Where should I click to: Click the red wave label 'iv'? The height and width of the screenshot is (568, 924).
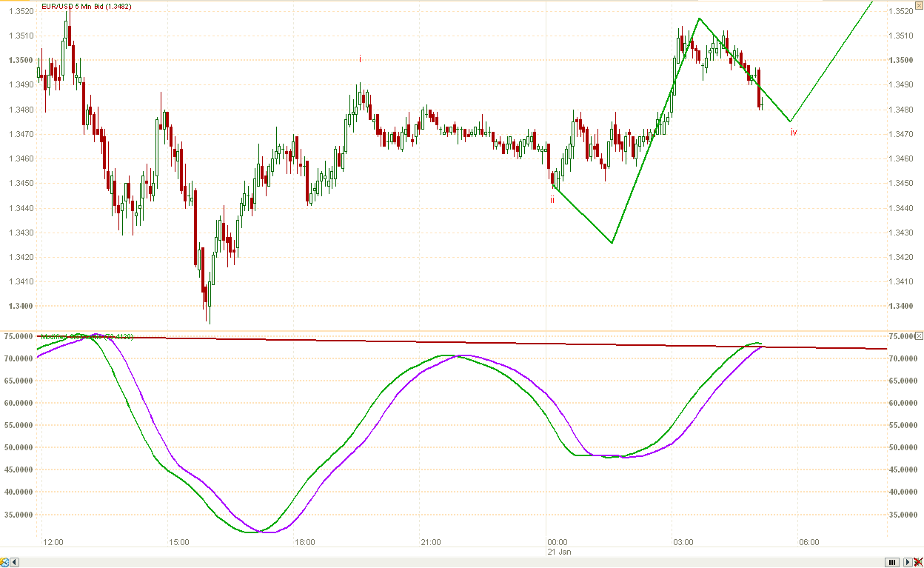[794, 133]
